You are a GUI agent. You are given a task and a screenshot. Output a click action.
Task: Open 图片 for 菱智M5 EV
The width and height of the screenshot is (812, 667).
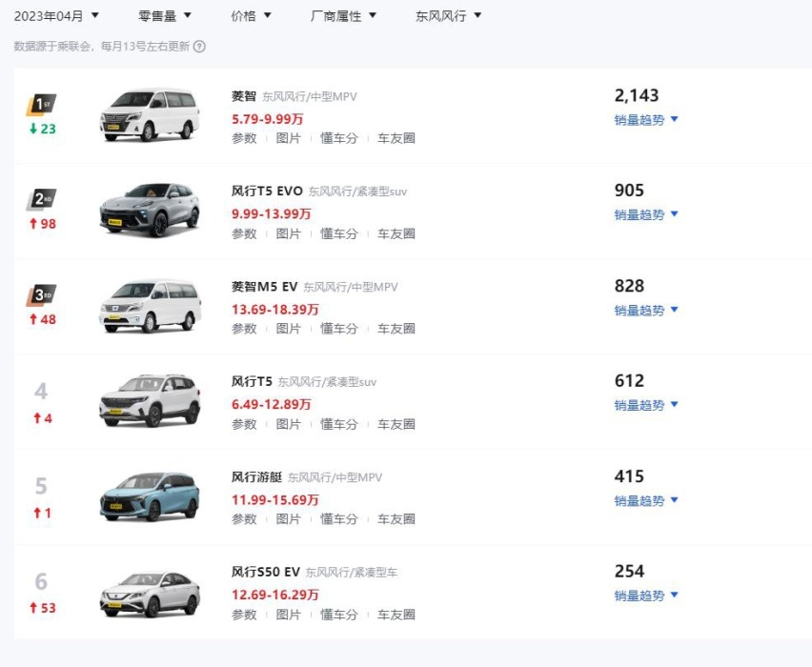coord(289,329)
